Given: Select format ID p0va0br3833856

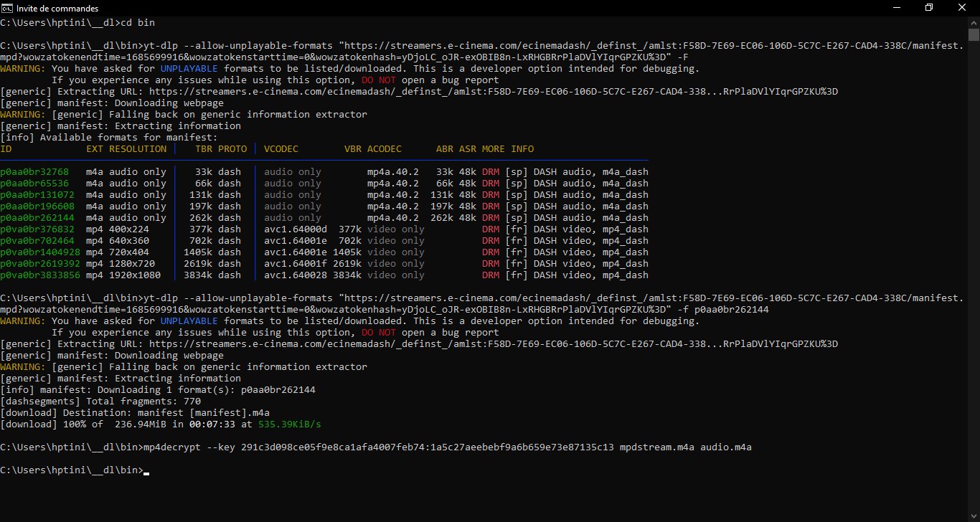Looking at the screenshot, I should tap(40, 275).
